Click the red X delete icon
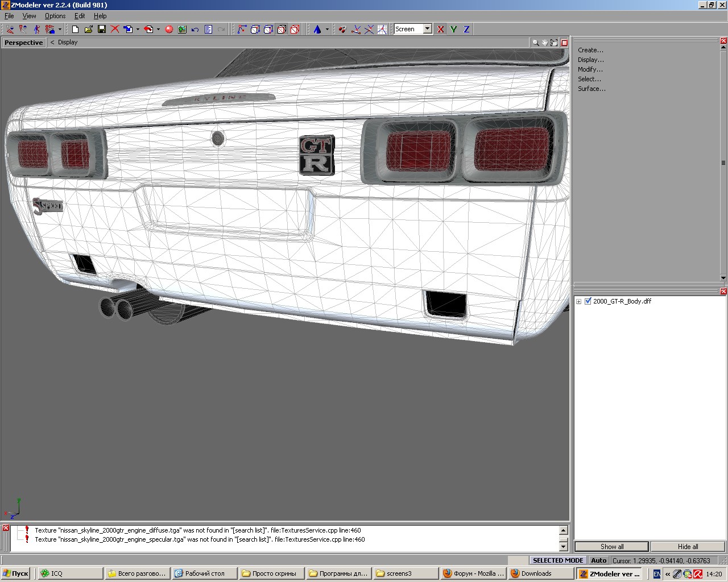Image resolution: width=728 pixels, height=582 pixels. coord(114,29)
